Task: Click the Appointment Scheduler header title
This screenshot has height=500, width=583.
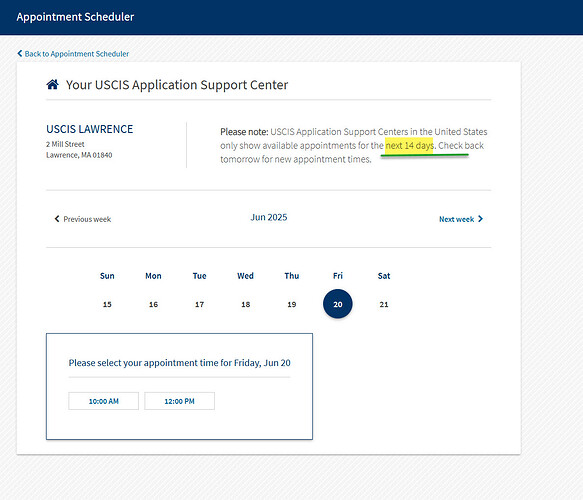Action: click(x=75, y=17)
